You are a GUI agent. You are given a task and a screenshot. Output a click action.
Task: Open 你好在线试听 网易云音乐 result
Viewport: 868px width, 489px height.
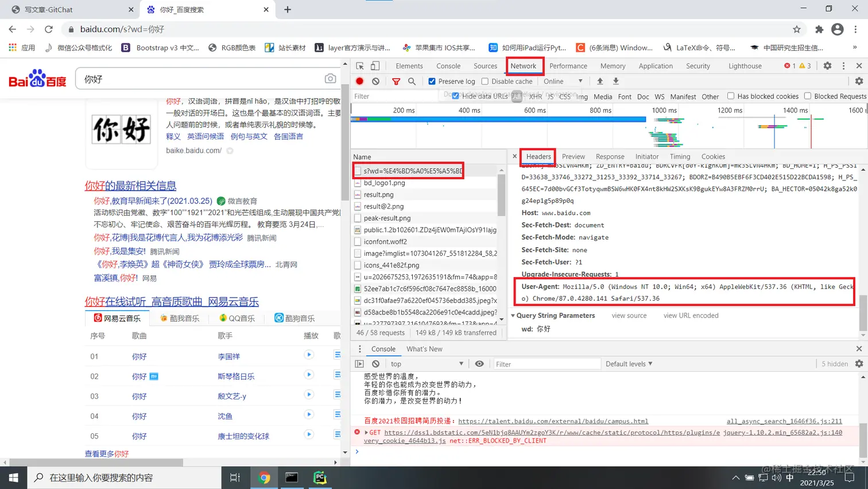(x=172, y=302)
